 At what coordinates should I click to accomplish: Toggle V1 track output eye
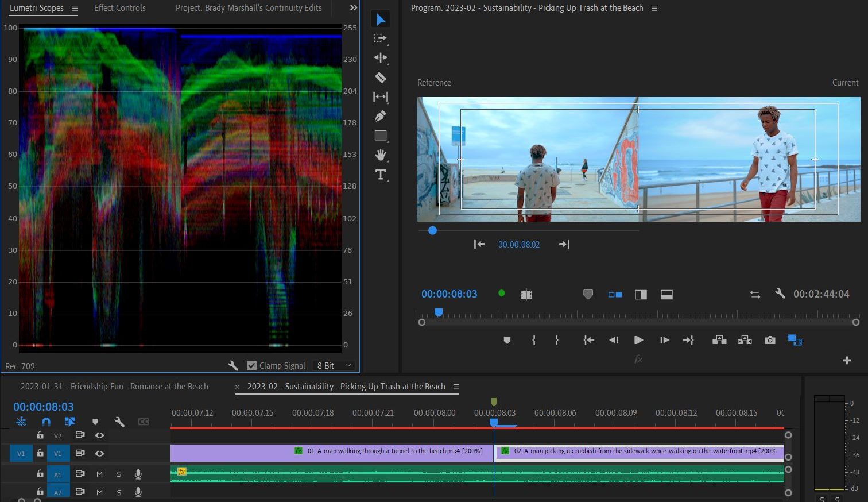coord(99,453)
